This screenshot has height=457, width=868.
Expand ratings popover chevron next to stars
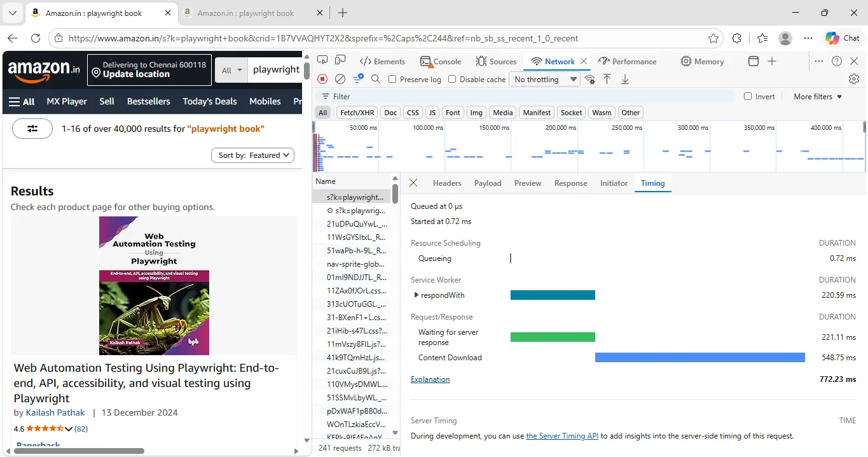[x=69, y=429]
